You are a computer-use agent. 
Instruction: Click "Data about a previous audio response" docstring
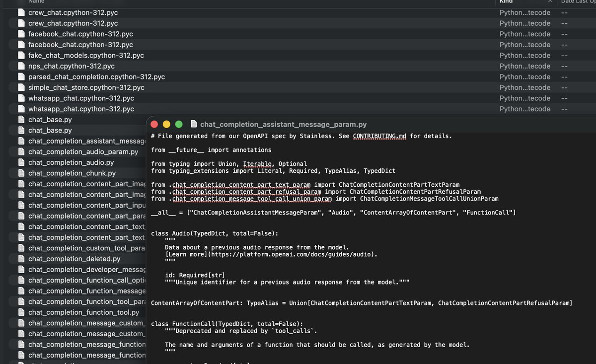click(257, 247)
